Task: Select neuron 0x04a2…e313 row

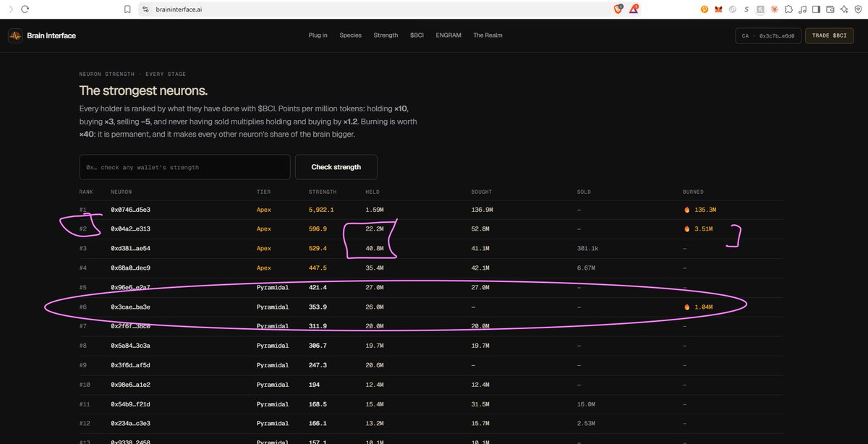Action: click(x=430, y=229)
